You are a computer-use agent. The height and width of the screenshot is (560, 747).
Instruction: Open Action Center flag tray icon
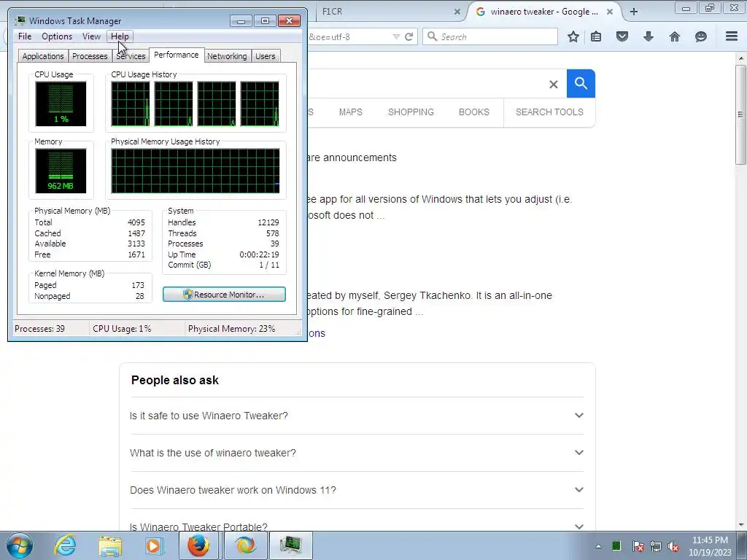(638, 546)
